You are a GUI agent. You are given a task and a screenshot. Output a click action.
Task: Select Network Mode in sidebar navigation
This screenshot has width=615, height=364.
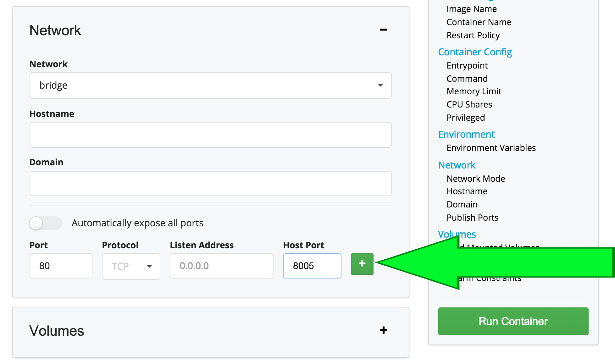tap(476, 179)
